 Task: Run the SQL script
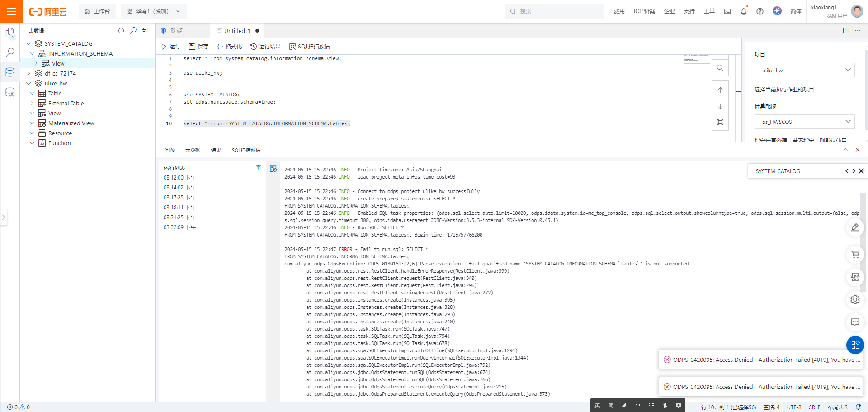171,47
